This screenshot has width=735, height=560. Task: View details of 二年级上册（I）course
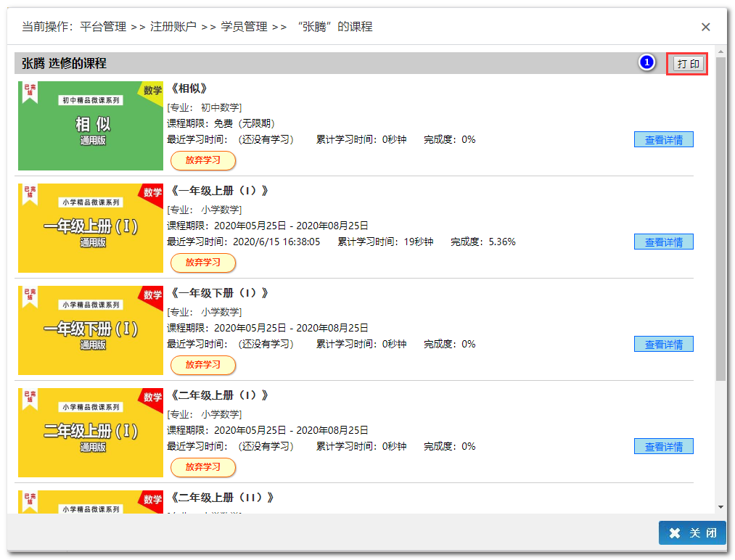[x=663, y=447]
